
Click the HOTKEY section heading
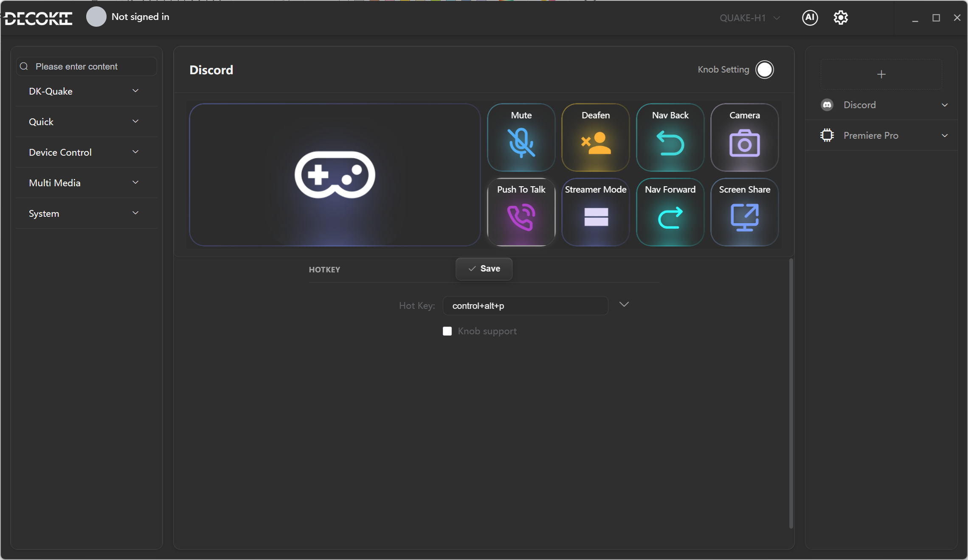click(x=324, y=270)
